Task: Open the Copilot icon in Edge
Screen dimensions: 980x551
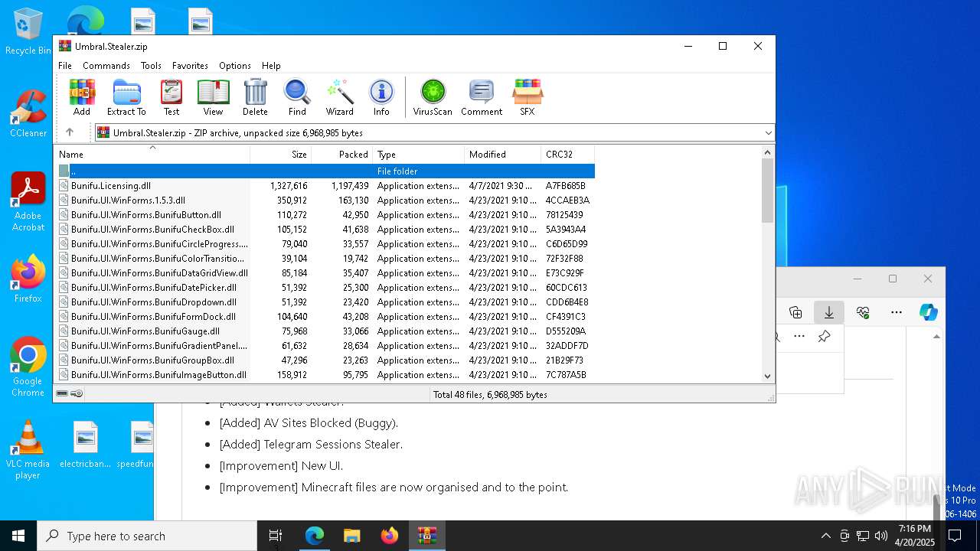Action: click(929, 312)
